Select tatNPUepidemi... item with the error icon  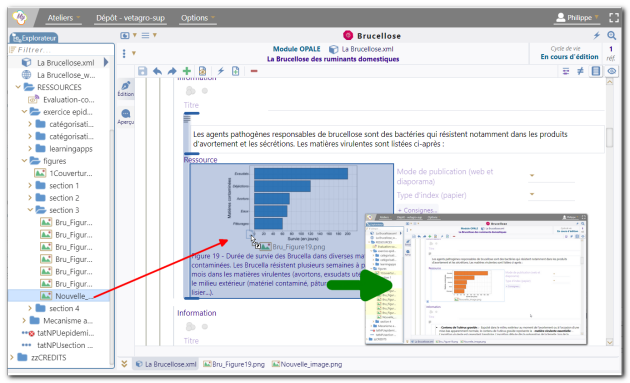[65, 333]
